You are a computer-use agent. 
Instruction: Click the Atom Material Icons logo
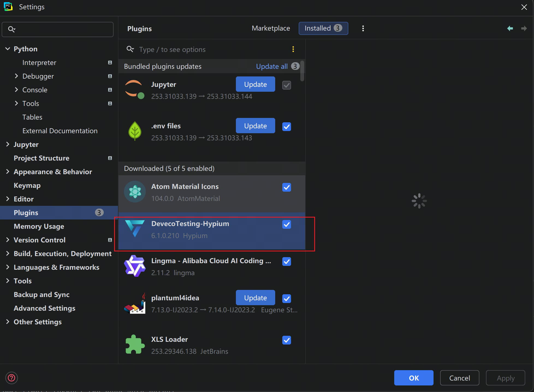(x=135, y=192)
